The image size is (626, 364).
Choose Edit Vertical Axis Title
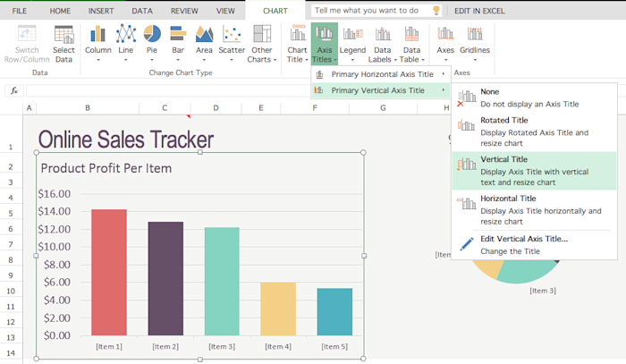pos(534,245)
